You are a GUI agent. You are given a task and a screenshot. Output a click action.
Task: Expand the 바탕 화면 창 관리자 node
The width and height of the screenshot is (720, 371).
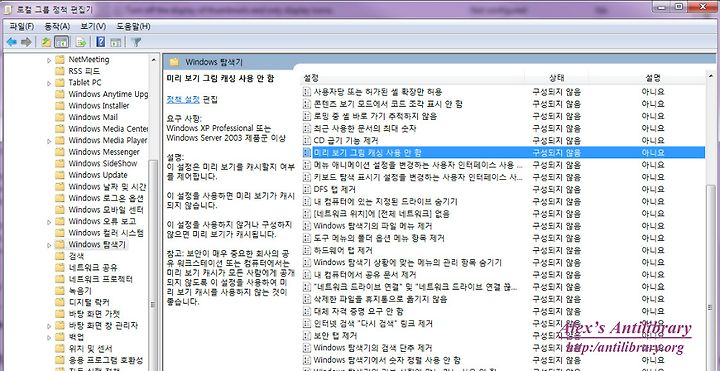49,326
